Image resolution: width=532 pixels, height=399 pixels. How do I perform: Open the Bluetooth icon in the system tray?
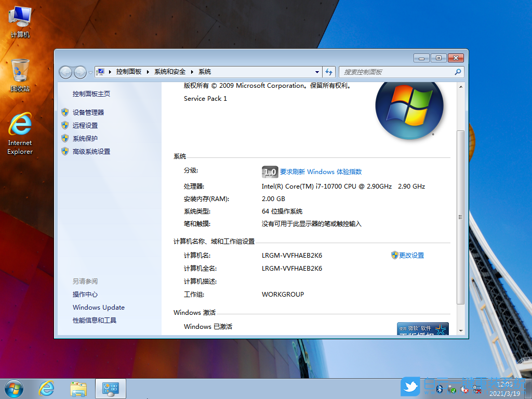pos(440,390)
